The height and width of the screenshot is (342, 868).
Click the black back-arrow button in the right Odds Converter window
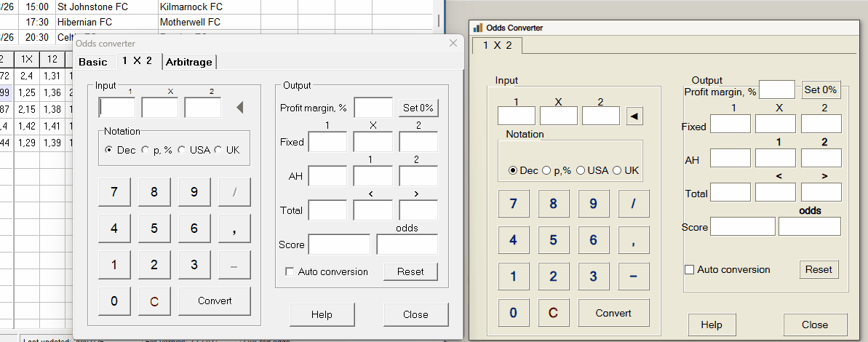click(x=634, y=116)
